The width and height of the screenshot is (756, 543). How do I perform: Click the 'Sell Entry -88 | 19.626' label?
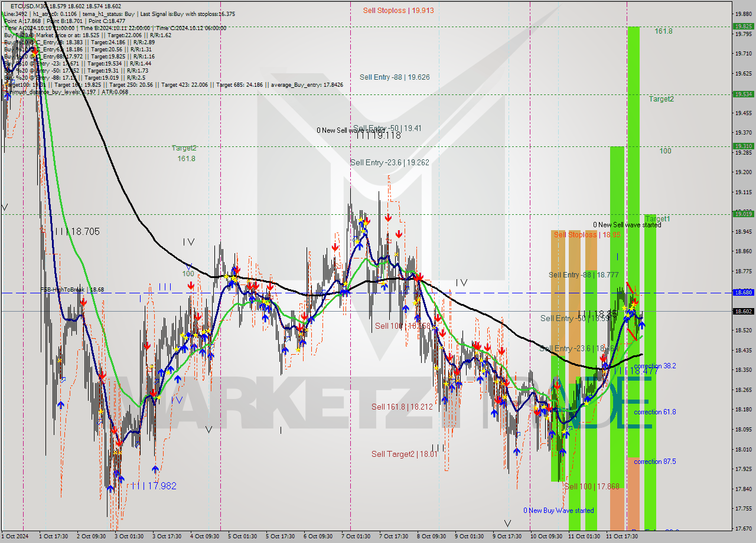(395, 77)
